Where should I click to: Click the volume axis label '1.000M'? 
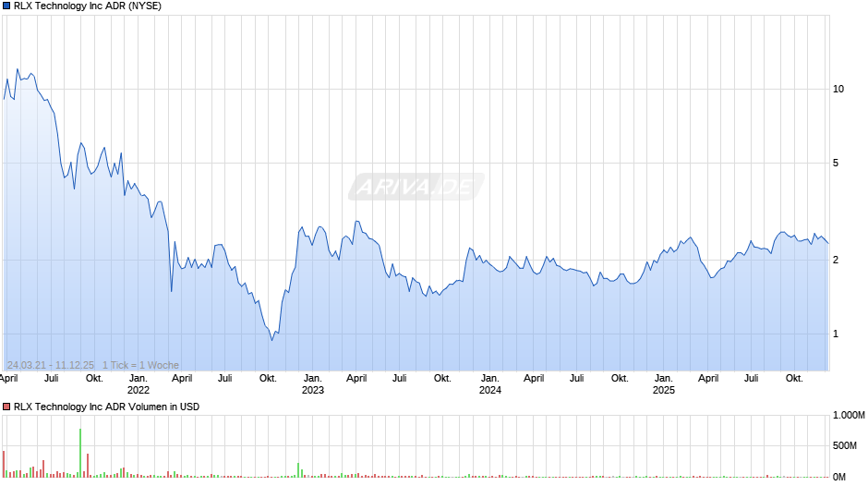click(849, 415)
